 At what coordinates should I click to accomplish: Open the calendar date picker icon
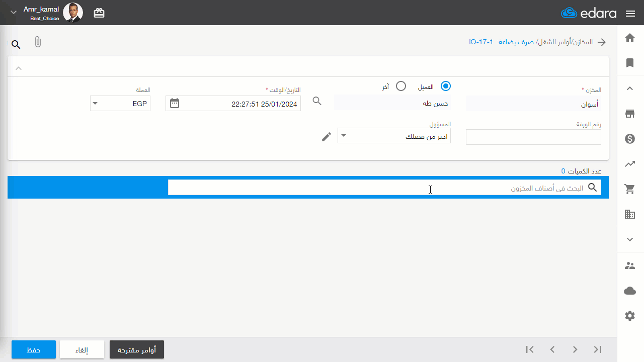(x=175, y=103)
